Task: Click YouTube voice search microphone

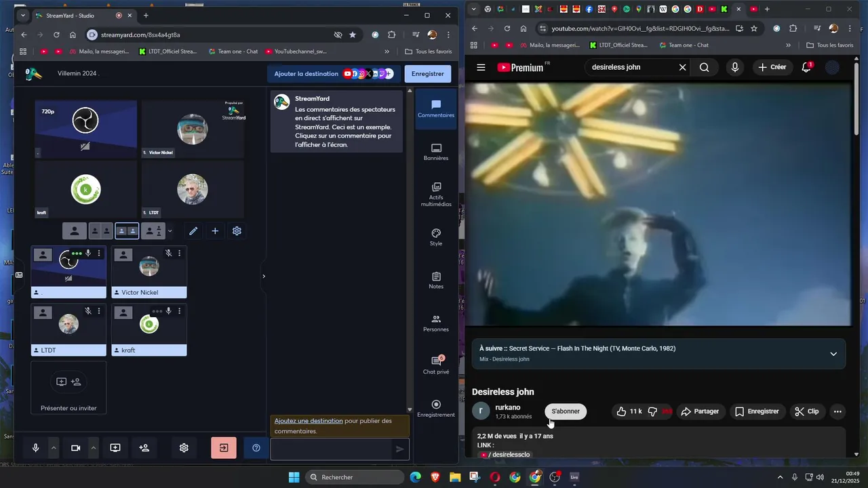Action: 734,67
